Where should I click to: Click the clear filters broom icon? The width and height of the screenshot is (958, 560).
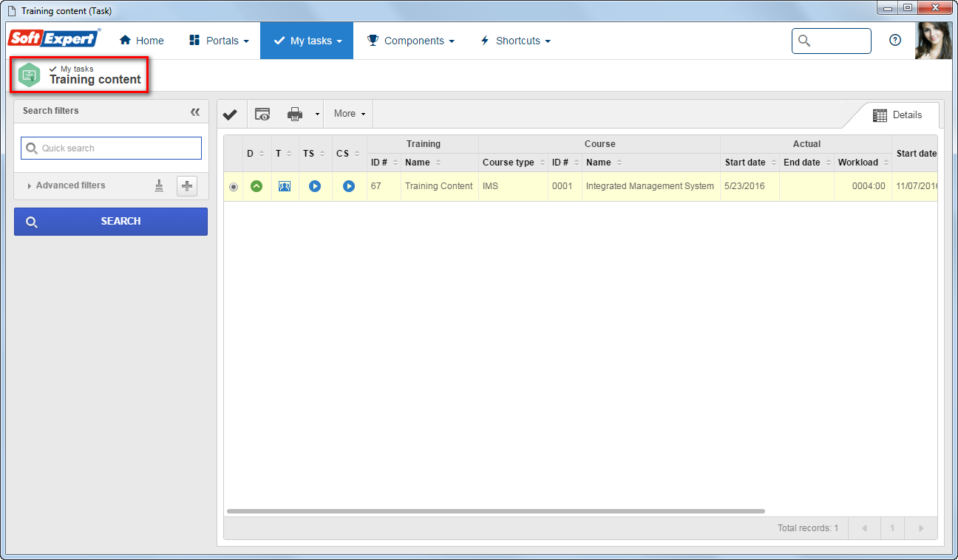[159, 186]
